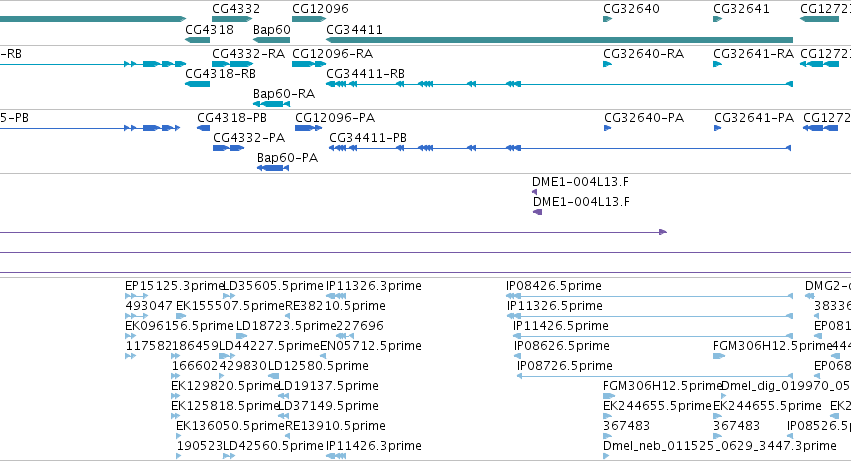851x461 pixels.
Task: Click EST RE38210.5prime
Action: [x=335, y=306]
